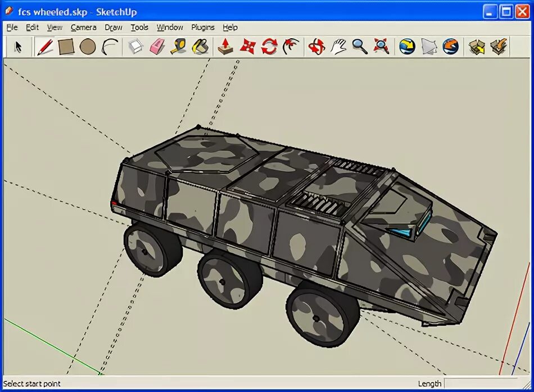Screen dimensions: 534x392
Task: Click the SketchUp title bar app icon
Action: pyautogui.click(x=9, y=11)
